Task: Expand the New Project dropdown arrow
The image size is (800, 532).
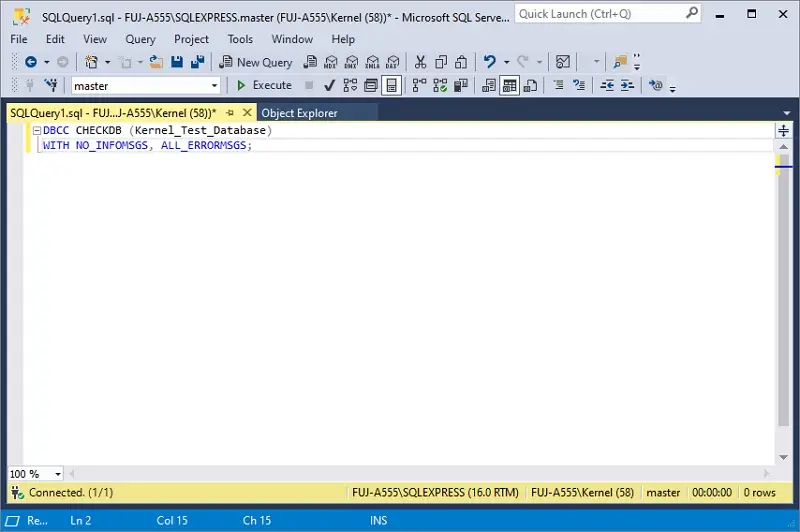Action: point(107,62)
